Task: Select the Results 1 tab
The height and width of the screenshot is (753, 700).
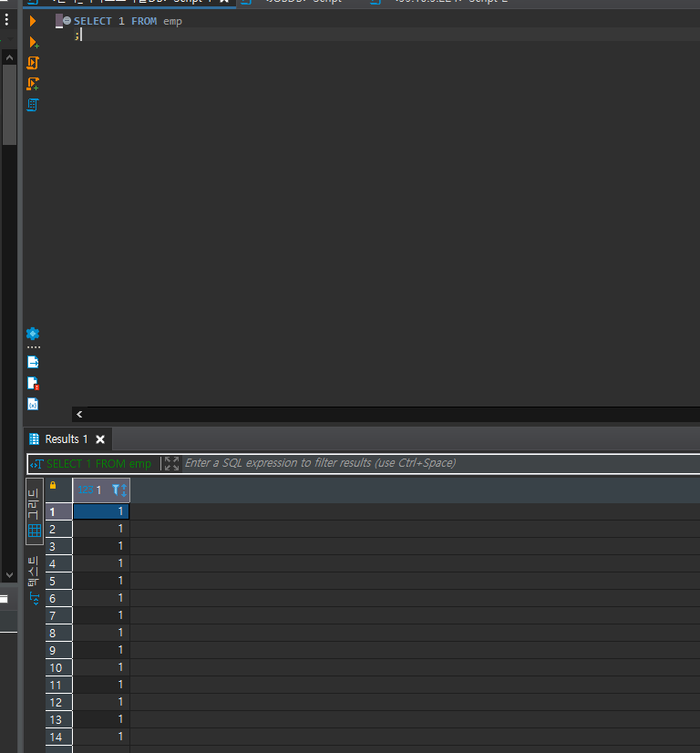Action: pos(67,438)
